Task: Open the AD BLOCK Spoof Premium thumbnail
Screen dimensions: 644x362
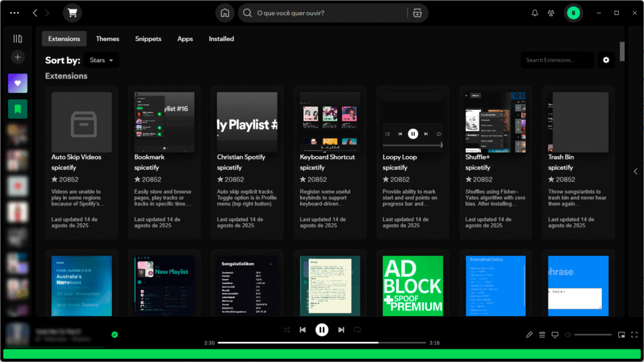Action: [x=413, y=286]
